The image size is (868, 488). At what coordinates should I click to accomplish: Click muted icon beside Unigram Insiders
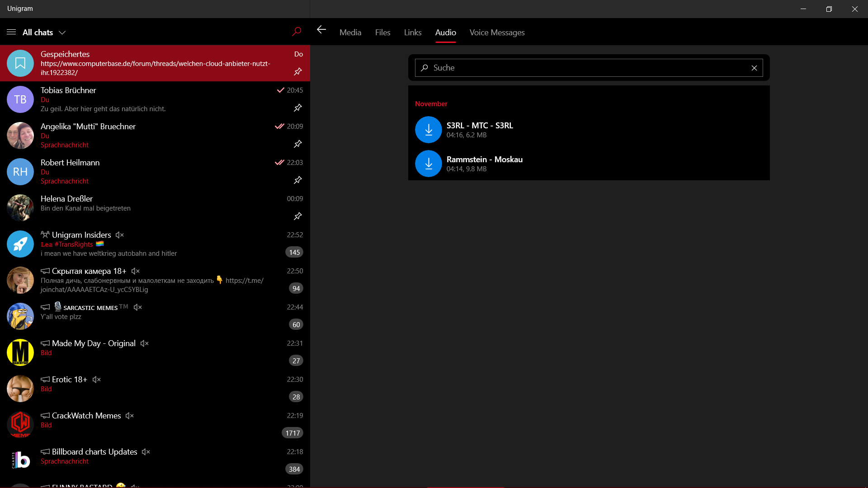click(x=119, y=235)
